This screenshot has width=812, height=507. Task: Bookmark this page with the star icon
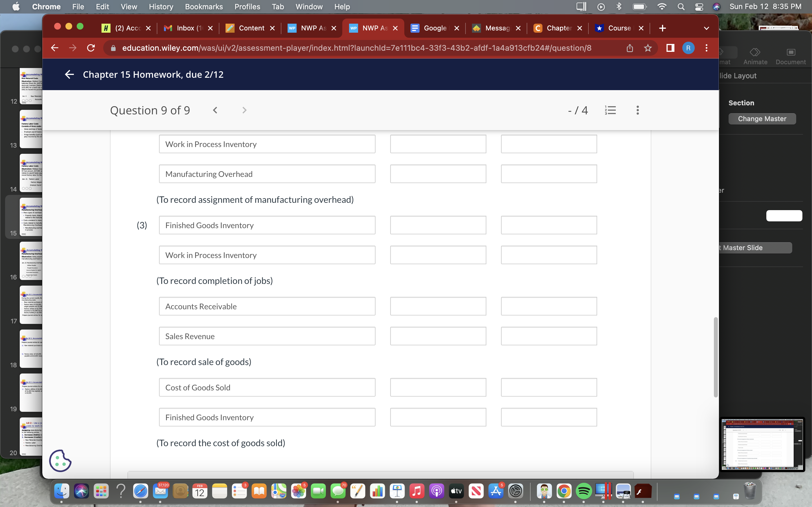[x=648, y=48]
